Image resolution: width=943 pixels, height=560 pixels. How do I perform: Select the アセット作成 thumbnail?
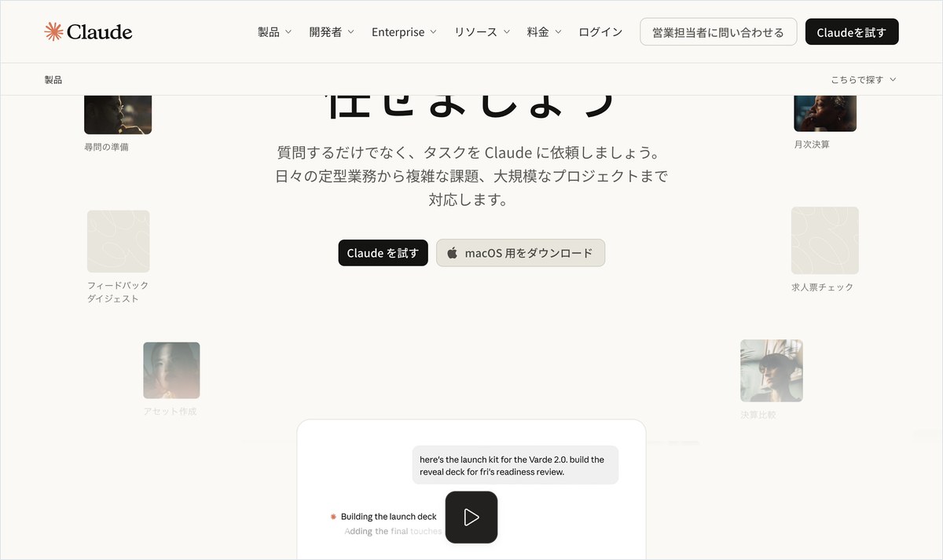pyautogui.click(x=171, y=370)
